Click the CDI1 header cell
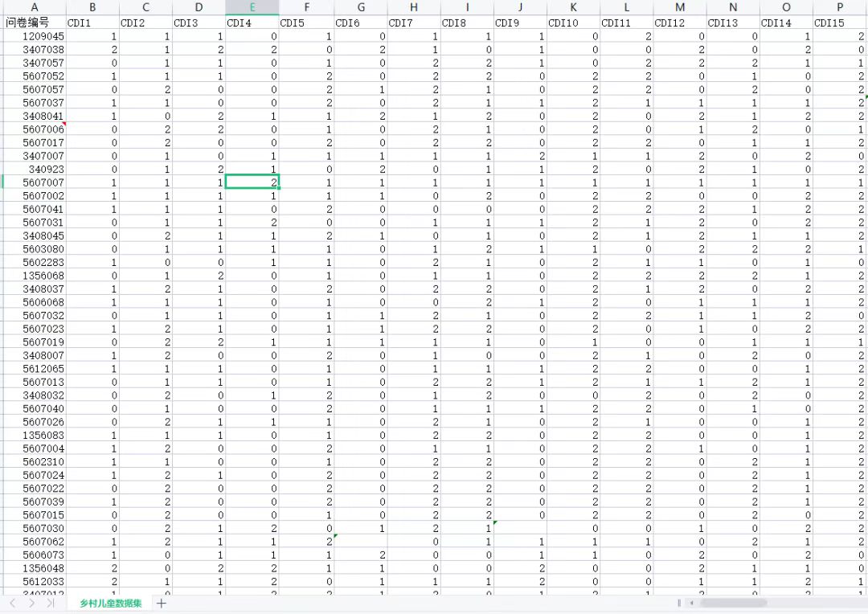Viewport: 868px width, 614px height. coord(92,23)
